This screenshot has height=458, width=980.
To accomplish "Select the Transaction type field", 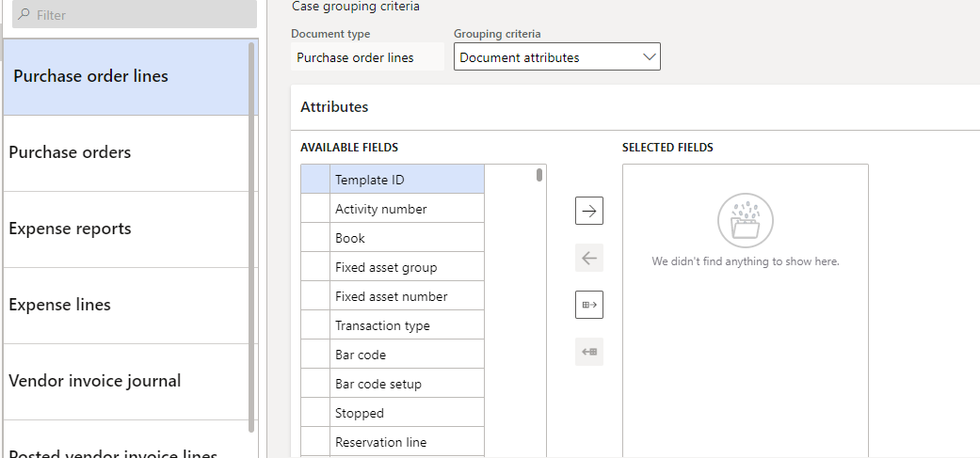I will pyautogui.click(x=407, y=325).
